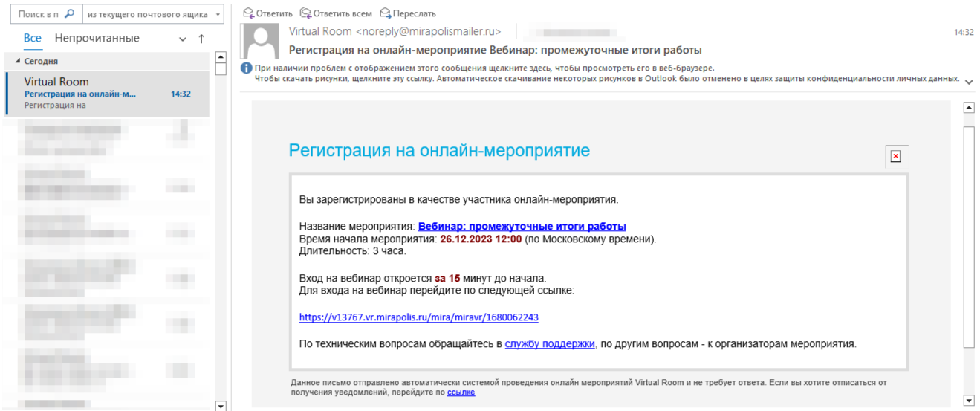980x411 pixels.
Task: Switch to the Все tab
Action: point(33,39)
